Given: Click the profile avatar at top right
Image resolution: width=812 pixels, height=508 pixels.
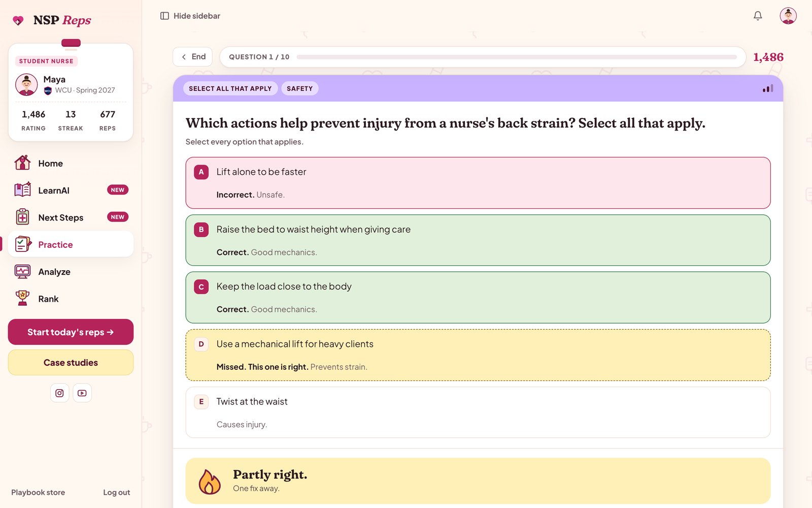Looking at the screenshot, I should (788, 16).
